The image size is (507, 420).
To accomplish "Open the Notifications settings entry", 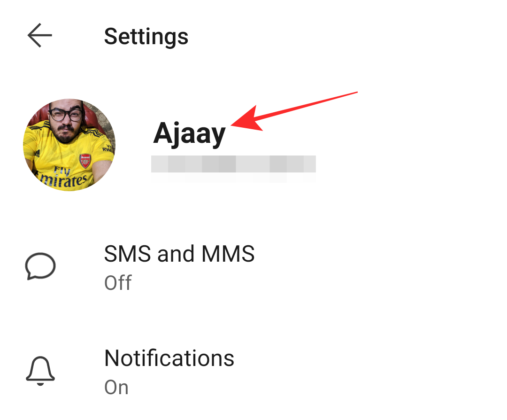I will pos(253,372).
